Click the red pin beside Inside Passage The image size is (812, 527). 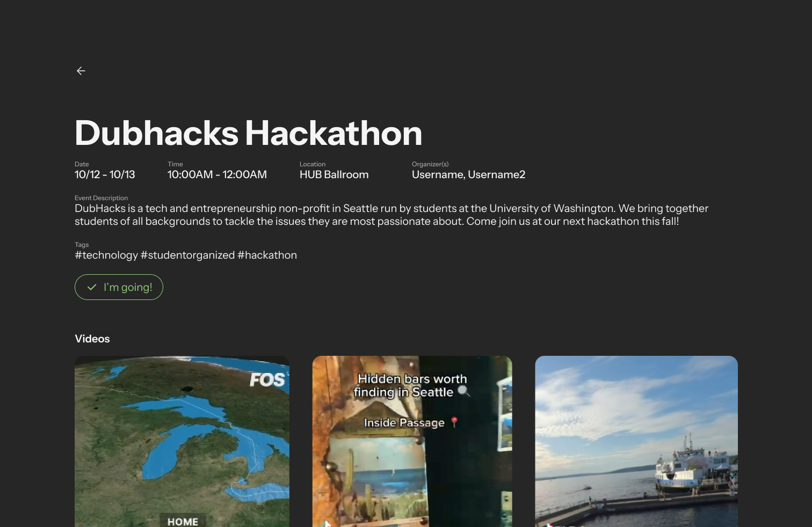pos(454,422)
